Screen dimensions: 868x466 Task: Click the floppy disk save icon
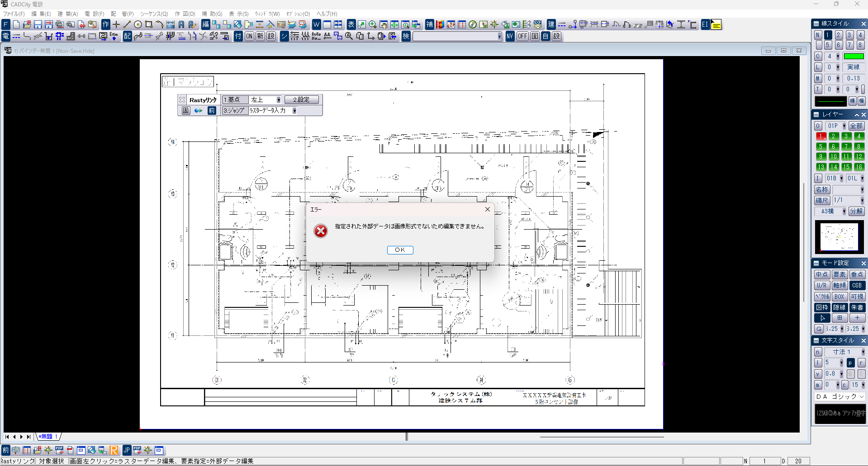coord(38,24)
